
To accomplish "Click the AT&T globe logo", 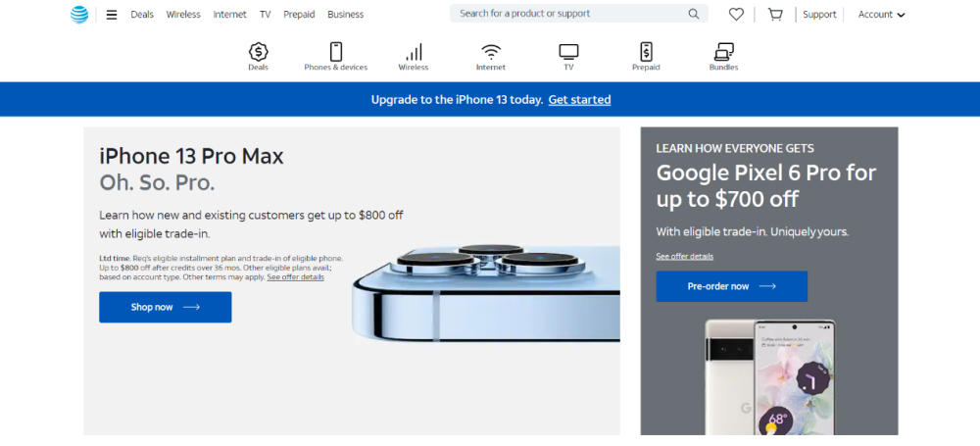I will pos(79,15).
